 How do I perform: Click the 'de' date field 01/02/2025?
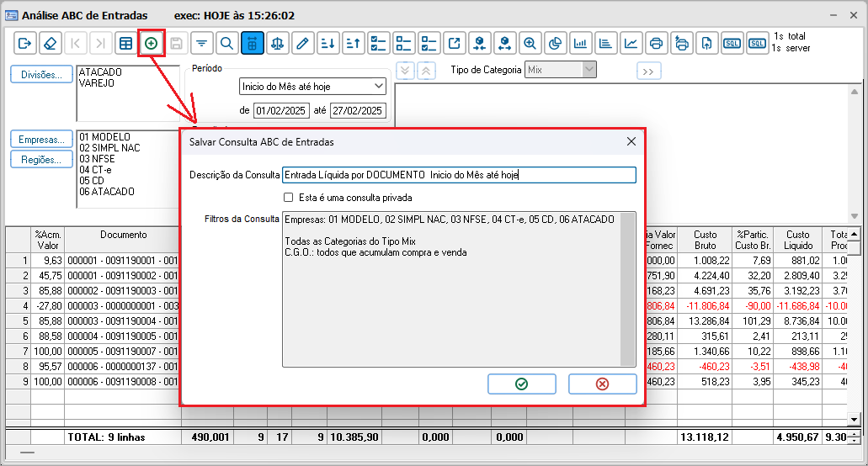coord(280,110)
